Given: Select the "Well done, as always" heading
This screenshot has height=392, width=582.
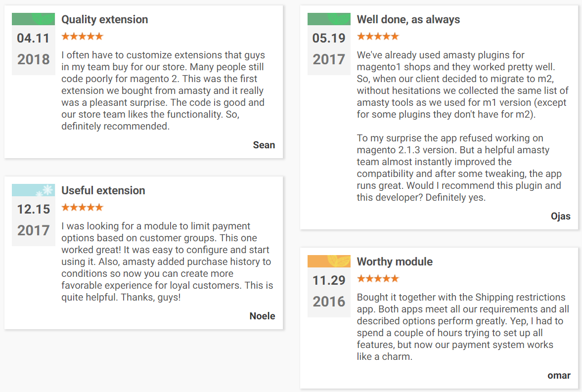Looking at the screenshot, I should [x=408, y=20].
